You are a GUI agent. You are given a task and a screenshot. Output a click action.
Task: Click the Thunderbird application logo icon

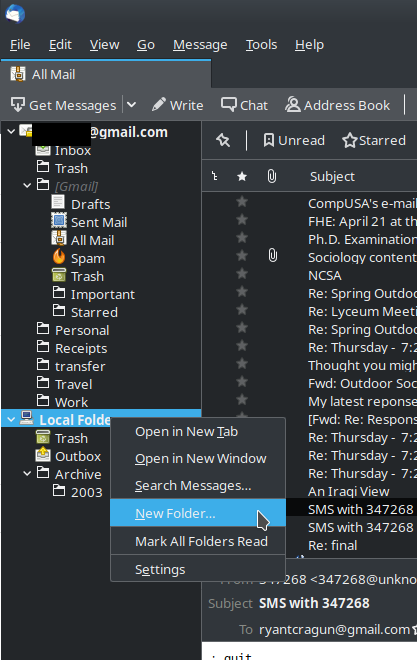tap(15, 14)
